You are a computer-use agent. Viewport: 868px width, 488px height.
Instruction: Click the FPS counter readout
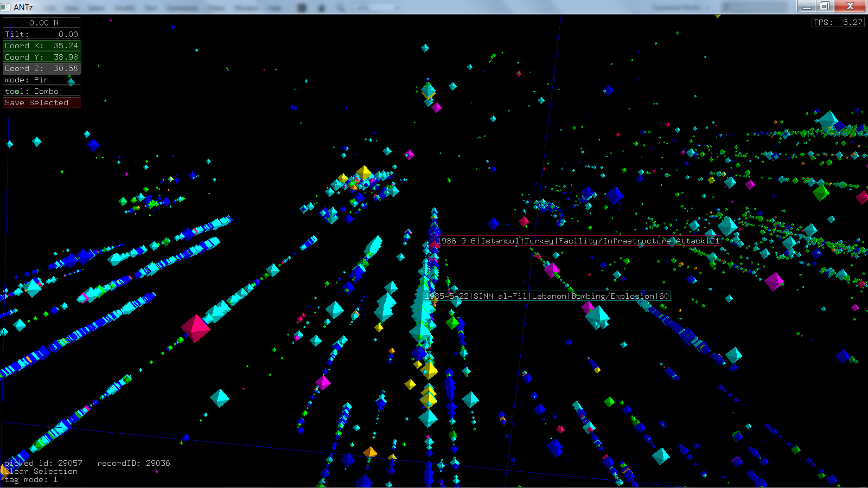tap(838, 22)
